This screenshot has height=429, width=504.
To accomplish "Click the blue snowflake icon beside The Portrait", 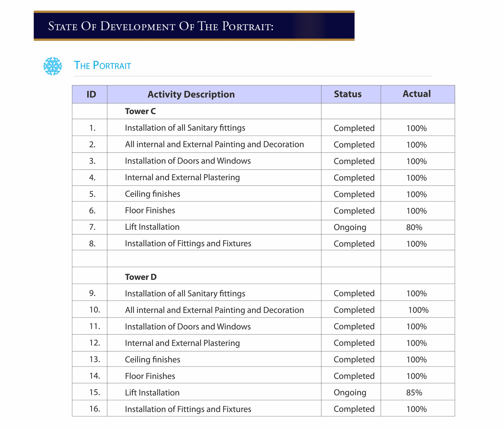I will [x=52, y=66].
